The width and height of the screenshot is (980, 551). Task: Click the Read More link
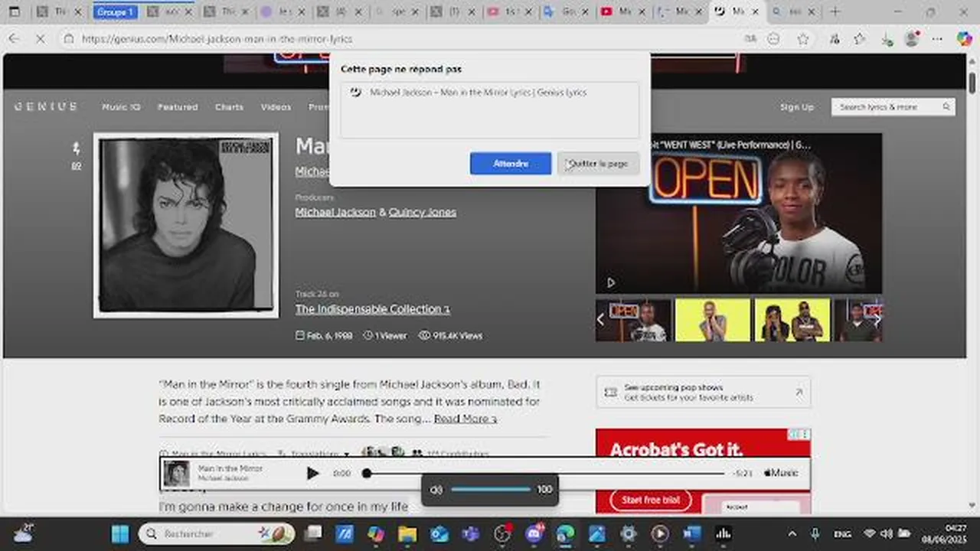click(465, 419)
